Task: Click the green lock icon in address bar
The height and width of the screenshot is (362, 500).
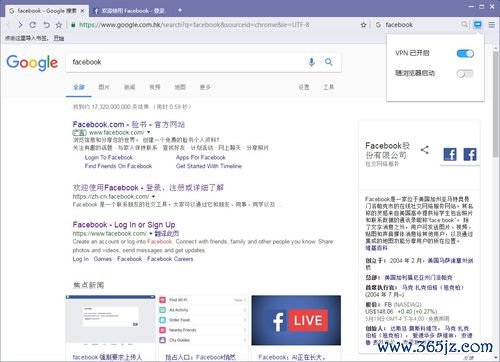Action: pos(73,25)
